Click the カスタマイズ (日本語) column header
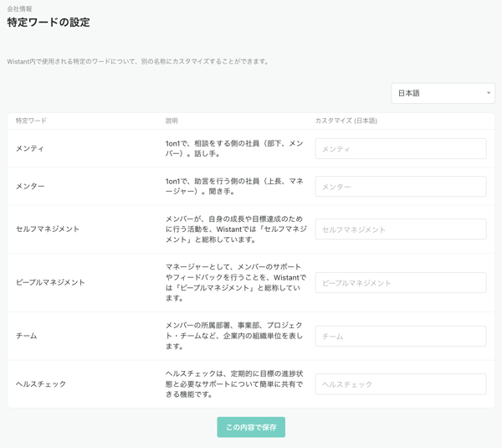This screenshot has height=448, width=502. 346,121
